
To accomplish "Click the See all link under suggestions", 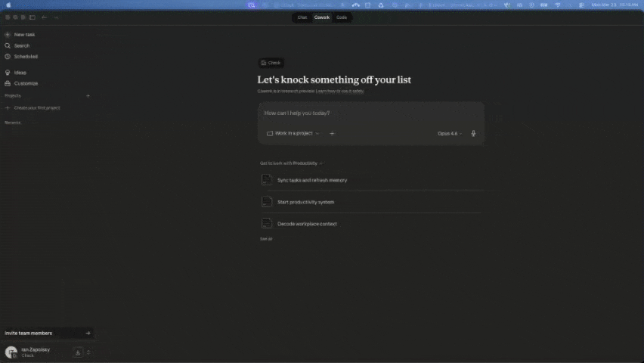I will pyautogui.click(x=266, y=239).
